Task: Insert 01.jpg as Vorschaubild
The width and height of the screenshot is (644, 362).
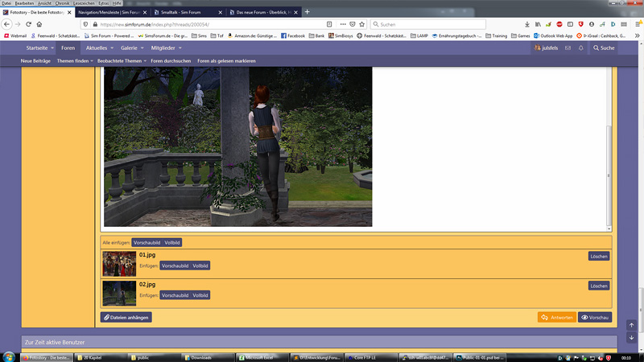Action: pos(175,265)
